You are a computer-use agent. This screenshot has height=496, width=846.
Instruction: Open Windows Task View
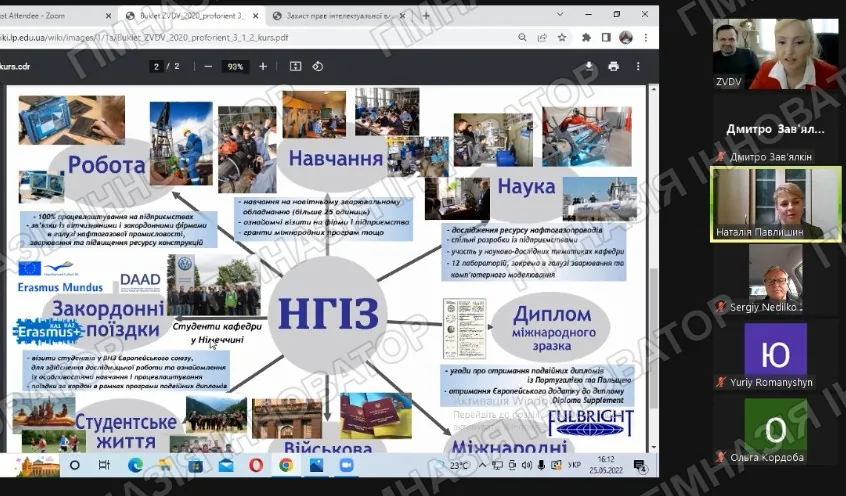tap(104, 465)
